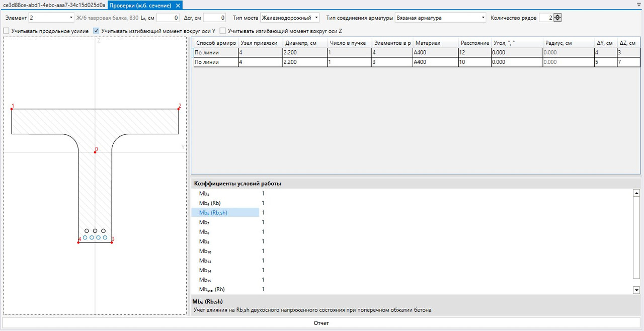Switch to the ce3d88ce-abd1-4ebc tab
The width and height of the screenshot is (644, 331).
pyautogui.click(x=54, y=5)
